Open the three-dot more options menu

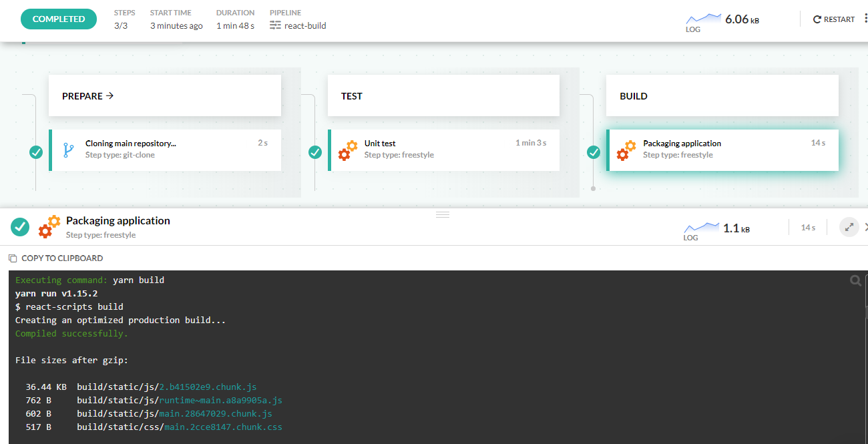pyautogui.click(x=865, y=19)
